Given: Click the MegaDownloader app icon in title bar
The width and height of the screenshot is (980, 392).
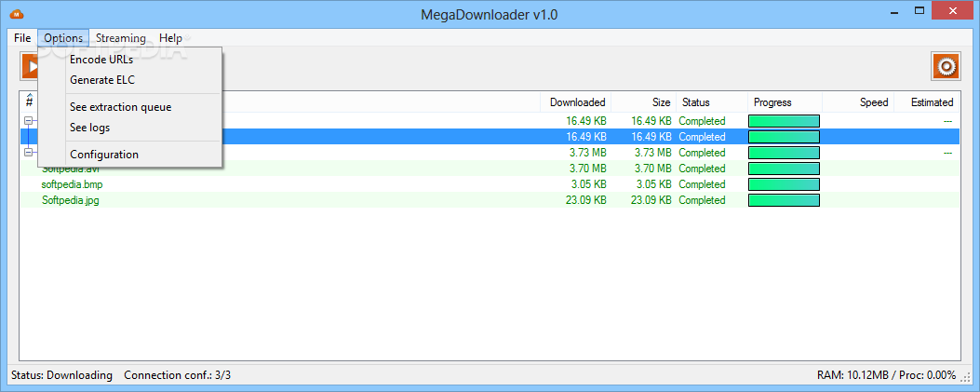Looking at the screenshot, I should 18,14.
